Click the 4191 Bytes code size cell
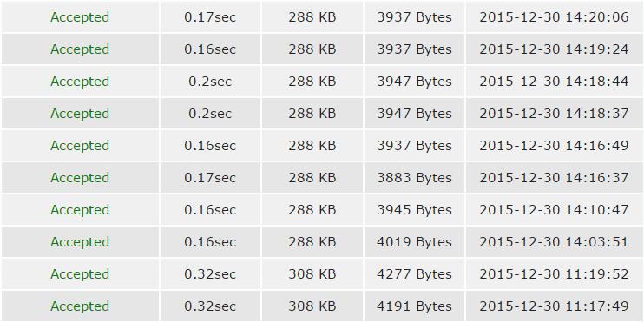 (414, 306)
